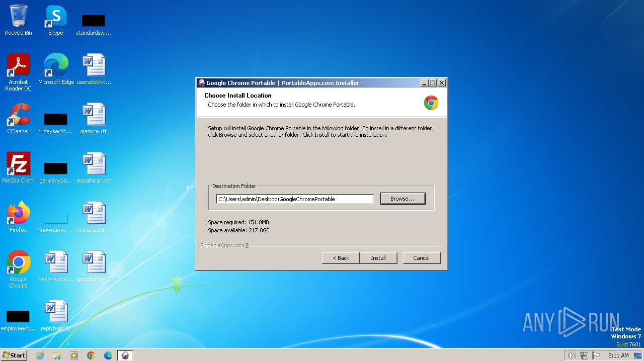Select replyhold.rtf document icon

56,315
